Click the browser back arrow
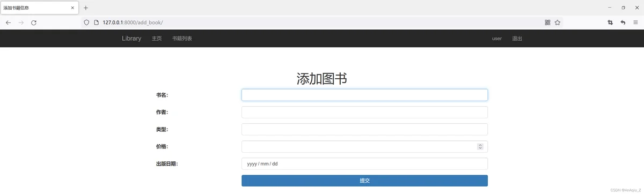The image size is (644, 194). (9, 23)
